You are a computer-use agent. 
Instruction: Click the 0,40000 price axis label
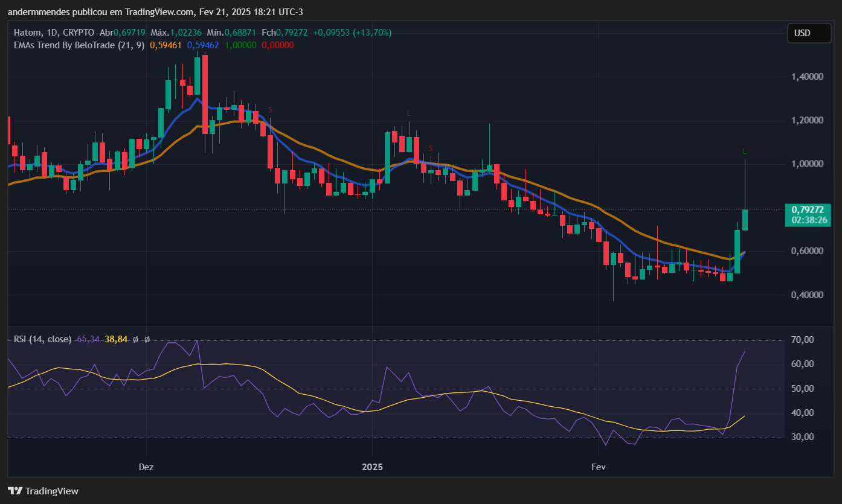tap(807, 295)
